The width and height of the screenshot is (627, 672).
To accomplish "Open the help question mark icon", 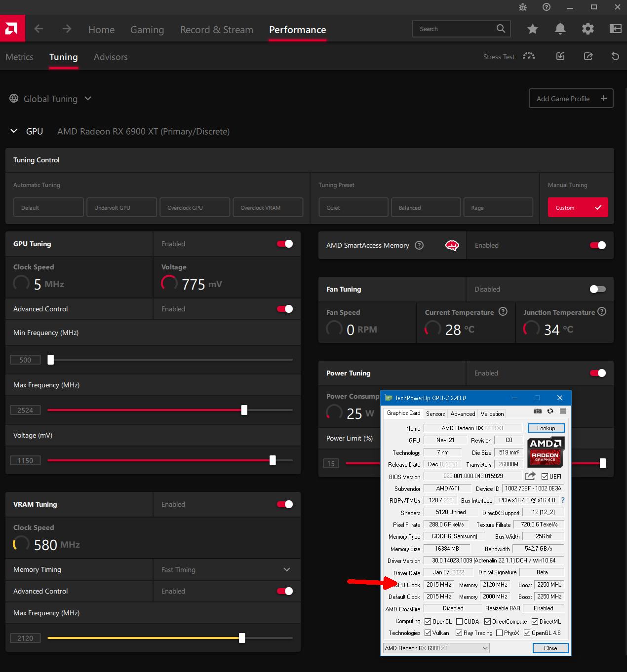I will 546,7.
